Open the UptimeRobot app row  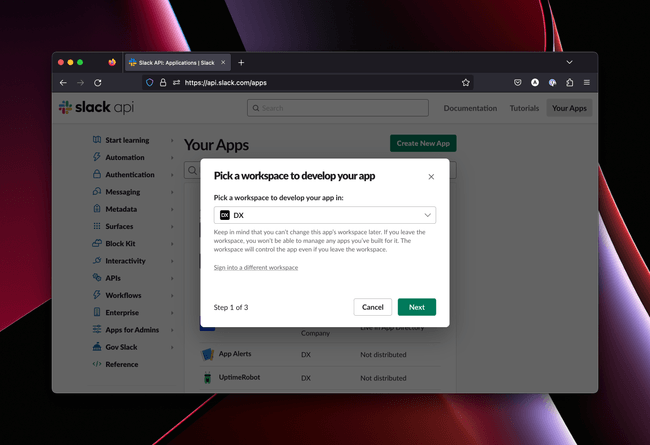(320, 378)
